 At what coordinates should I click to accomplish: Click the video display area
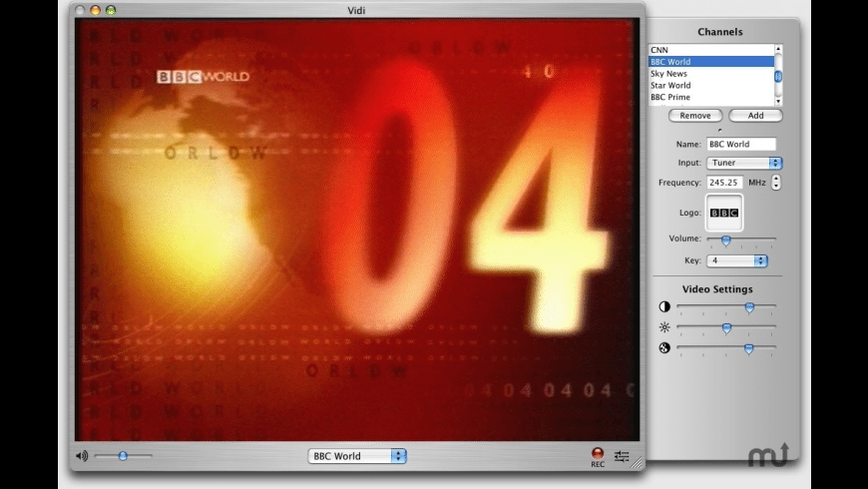click(357, 230)
